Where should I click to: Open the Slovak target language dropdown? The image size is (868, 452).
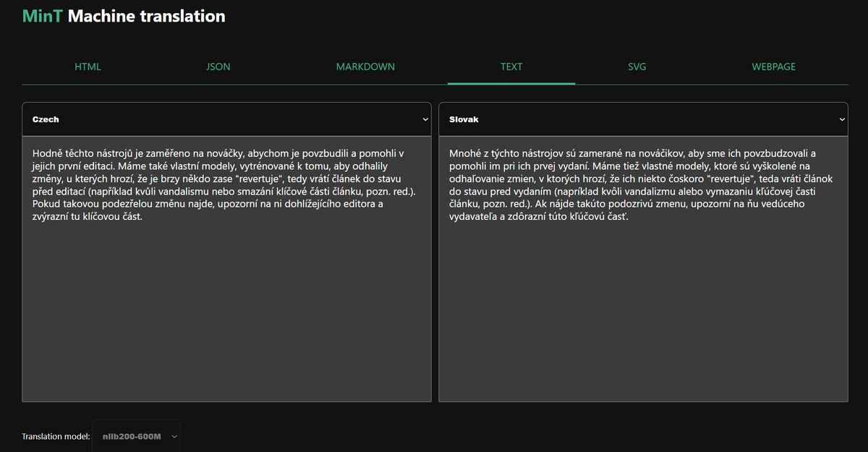(643, 119)
